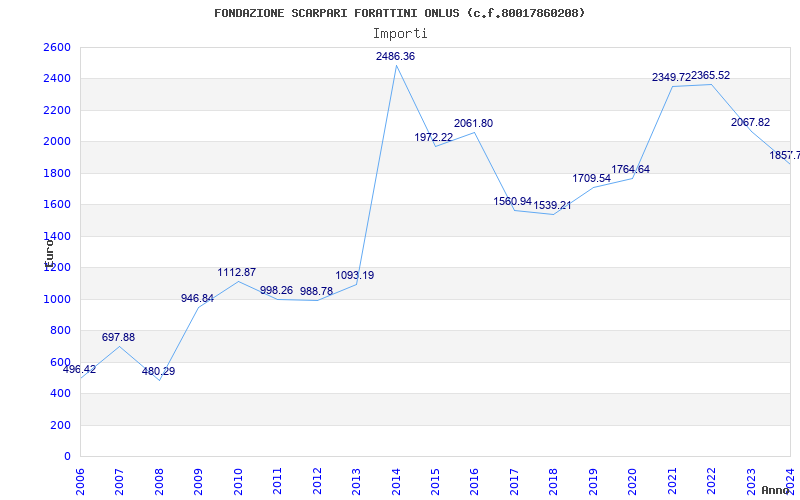
Task: Click the x-axis year 2006
Action: [x=80, y=483]
